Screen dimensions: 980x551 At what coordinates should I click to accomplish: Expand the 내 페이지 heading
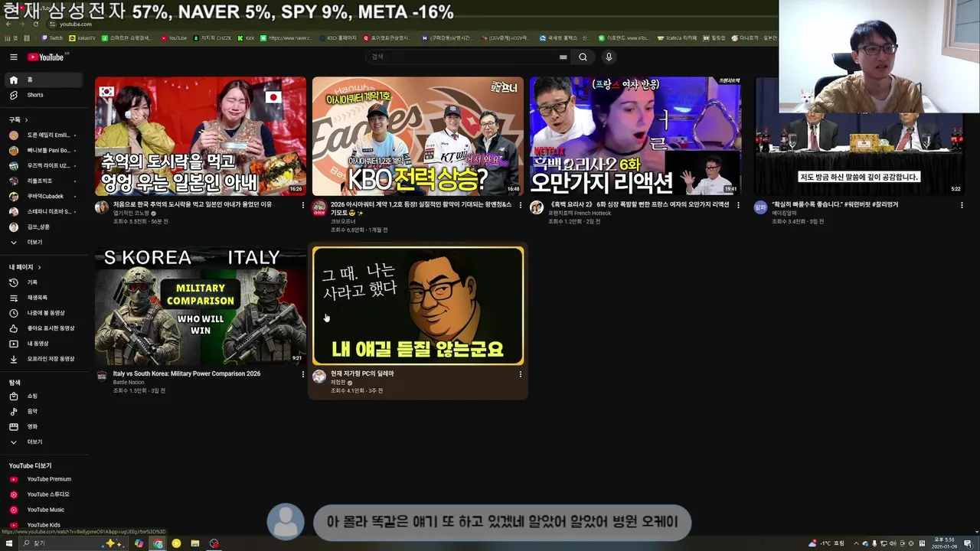click(24, 267)
